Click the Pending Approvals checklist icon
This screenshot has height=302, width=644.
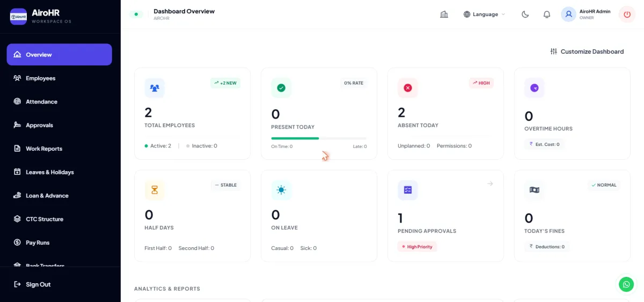pos(408,190)
